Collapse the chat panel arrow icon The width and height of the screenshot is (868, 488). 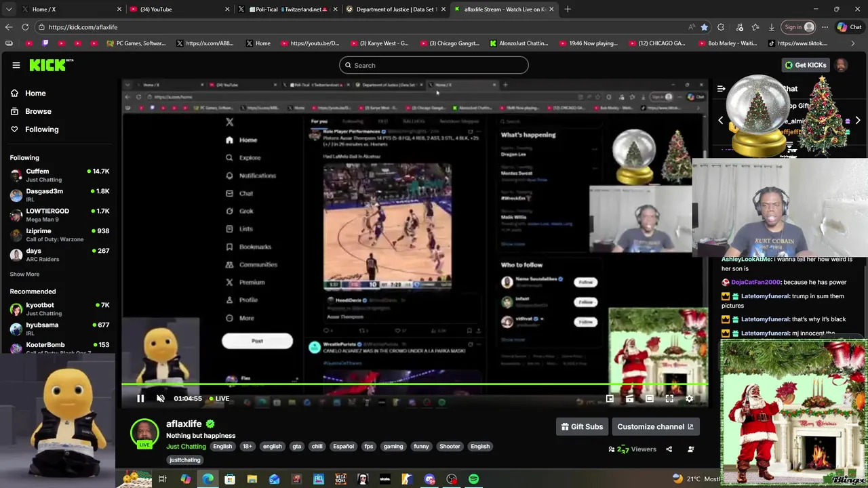721,89
